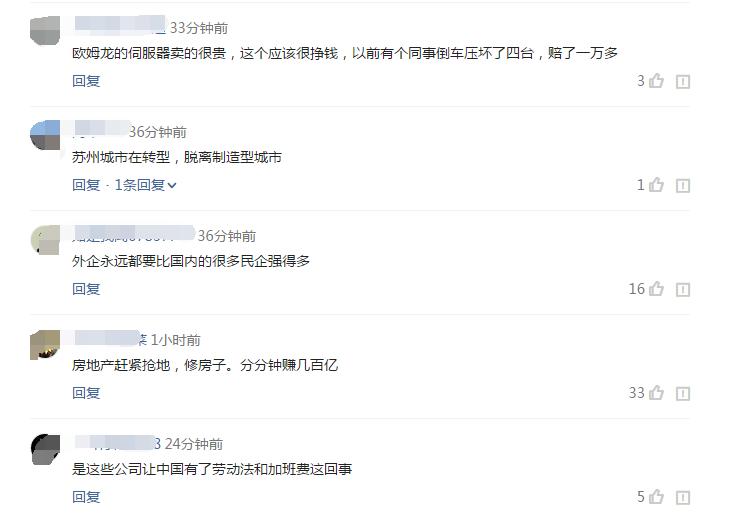Report the 苏州城市在转型 comment
Screen dimensions: 738x519
[x=683, y=186]
